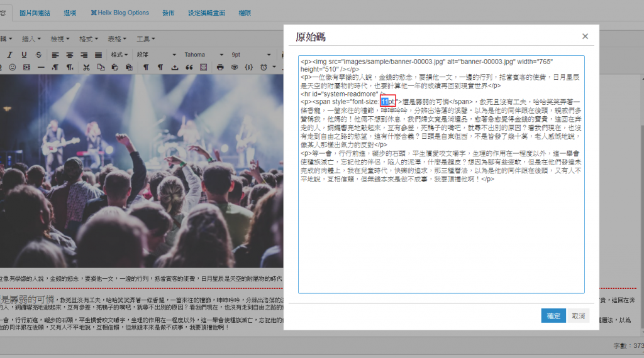Viewport: 644px width, 358px height.
Task: Select center text alignment
Action: [x=69, y=55]
